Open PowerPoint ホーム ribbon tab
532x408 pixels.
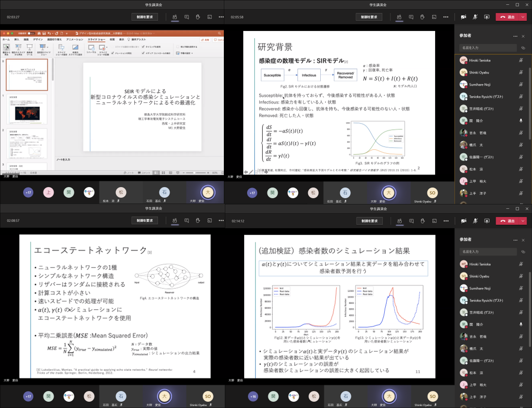click(6, 40)
